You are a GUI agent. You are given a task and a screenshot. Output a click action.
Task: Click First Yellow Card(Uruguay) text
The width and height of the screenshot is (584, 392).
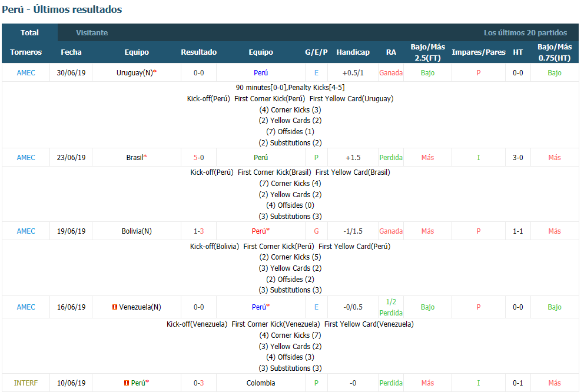351,99
